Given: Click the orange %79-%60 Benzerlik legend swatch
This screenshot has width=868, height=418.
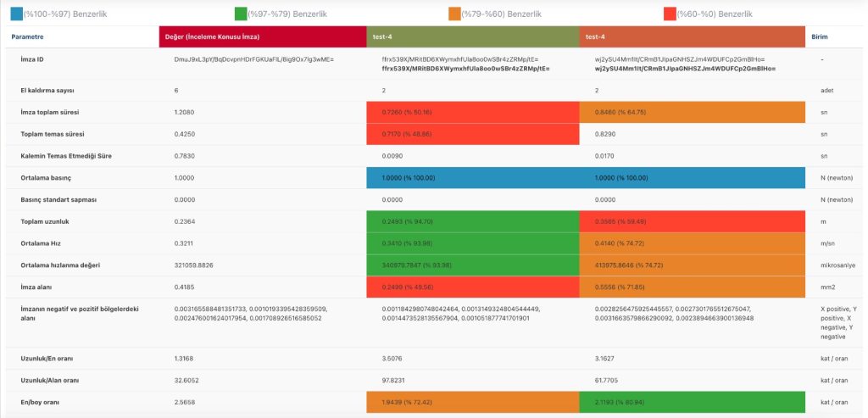Looking at the screenshot, I should pyautogui.click(x=455, y=14).
